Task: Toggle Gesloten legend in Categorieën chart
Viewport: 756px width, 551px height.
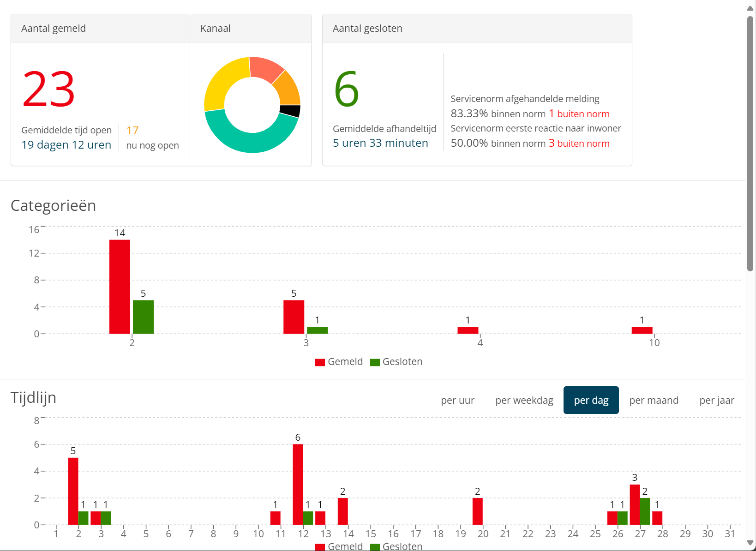Action: [396, 362]
